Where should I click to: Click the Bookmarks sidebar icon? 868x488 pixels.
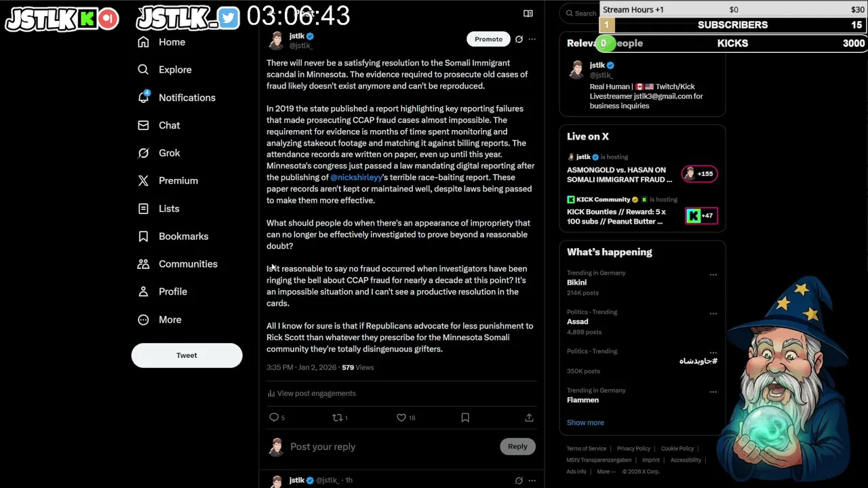pyautogui.click(x=143, y=237)
